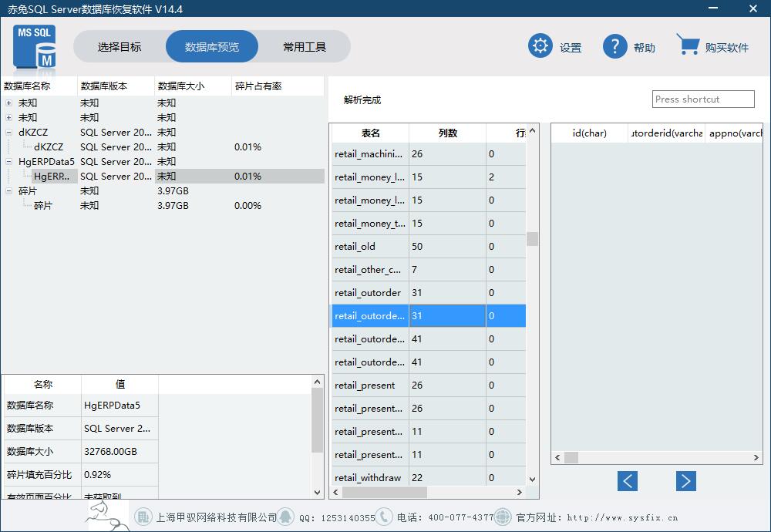Click the MS SQL application logo

(35, 47)
